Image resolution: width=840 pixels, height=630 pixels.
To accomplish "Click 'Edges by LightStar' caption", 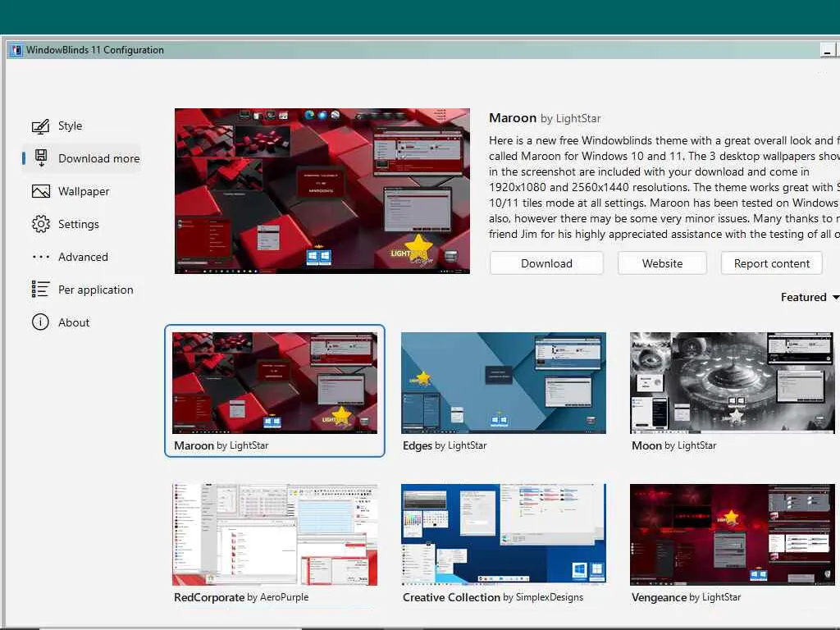I will point(445,445).
